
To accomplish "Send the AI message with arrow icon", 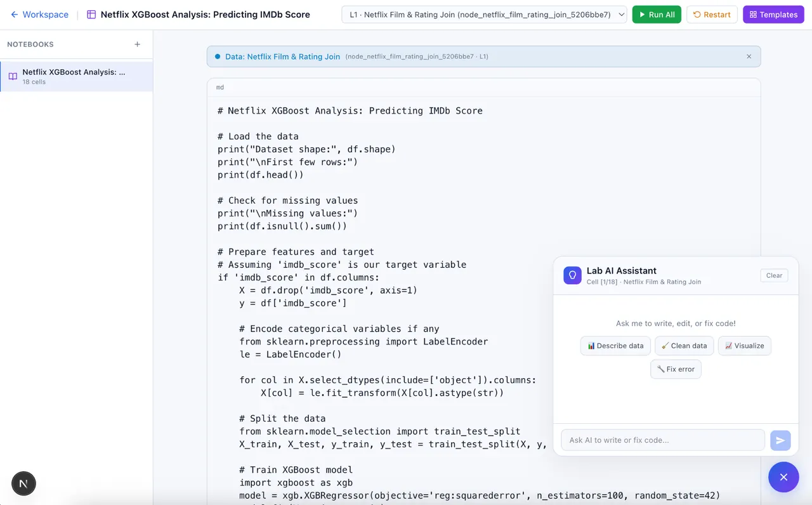I will coord(780,440).
